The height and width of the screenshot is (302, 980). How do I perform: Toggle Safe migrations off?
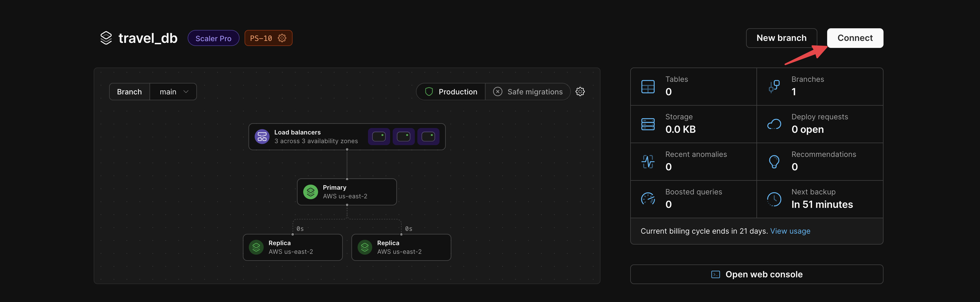point(528,91)
